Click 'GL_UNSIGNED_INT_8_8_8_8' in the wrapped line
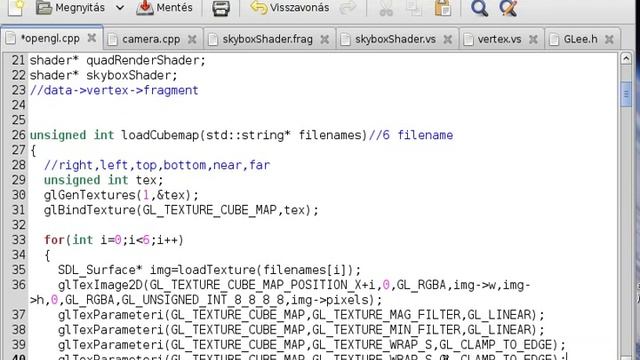Image resolution: width=640 pixels, height=360 pixels. [x=202, y=300]
